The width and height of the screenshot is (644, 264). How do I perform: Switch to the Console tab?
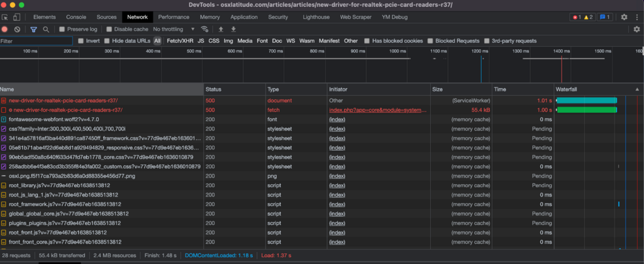coord(76,17)
